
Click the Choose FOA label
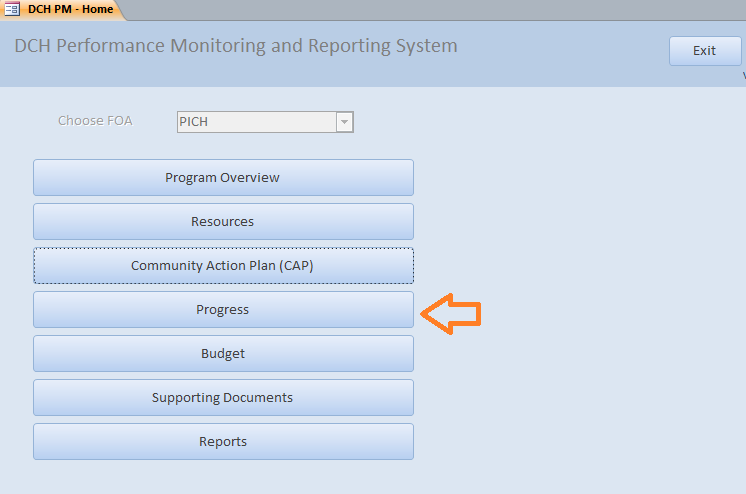95,121
